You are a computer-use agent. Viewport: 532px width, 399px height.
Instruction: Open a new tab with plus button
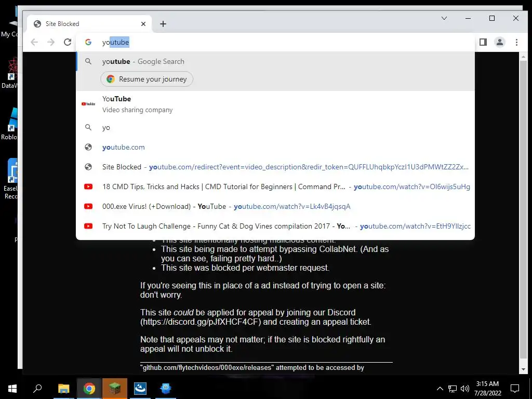(163, 24)
